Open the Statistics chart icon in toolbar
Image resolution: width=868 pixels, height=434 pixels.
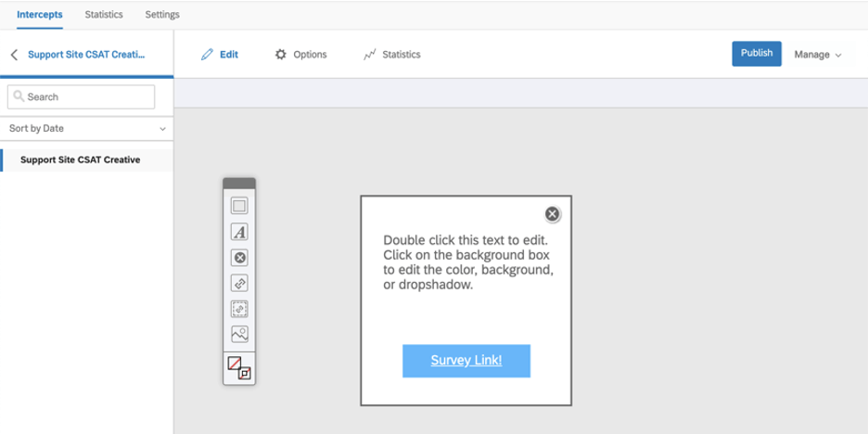369,54
